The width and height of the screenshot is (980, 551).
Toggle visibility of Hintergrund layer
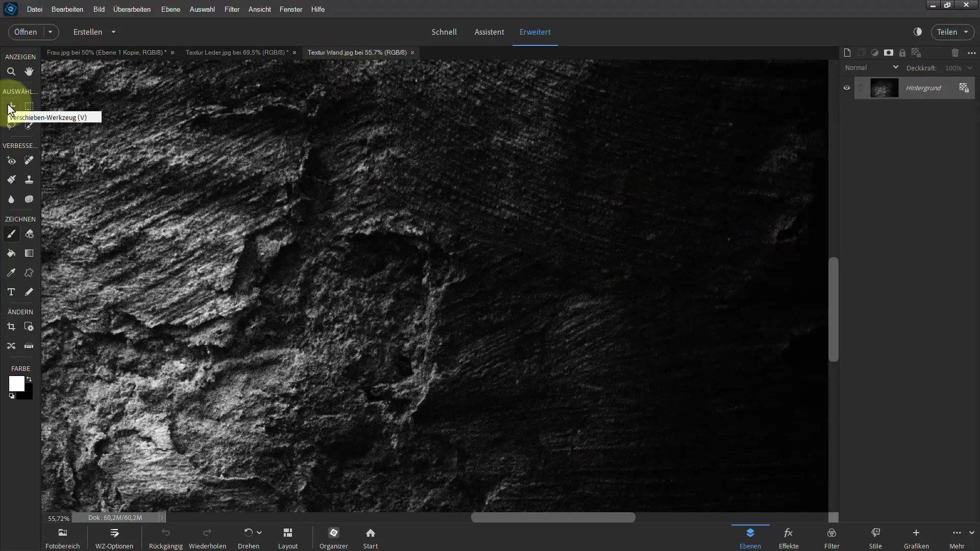847,88
